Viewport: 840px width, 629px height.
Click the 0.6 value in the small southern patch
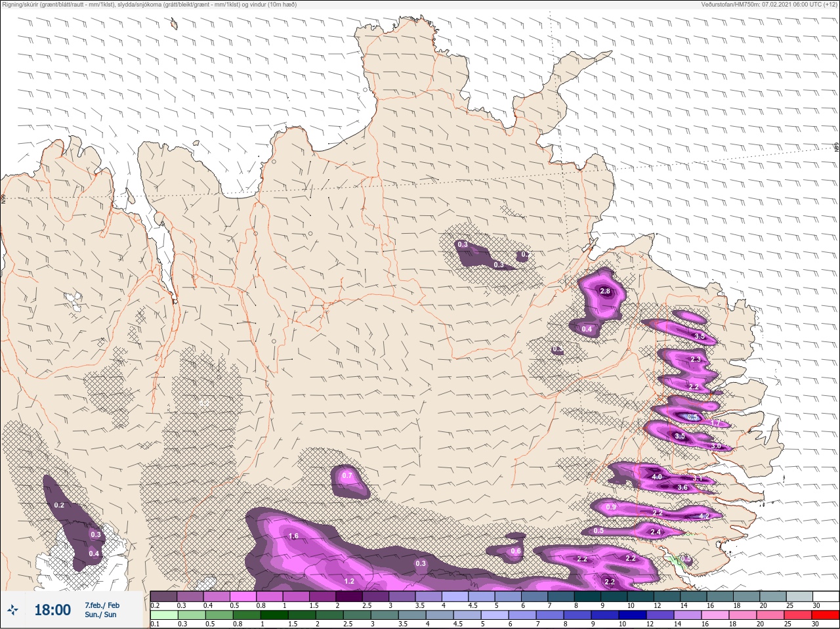516,552
